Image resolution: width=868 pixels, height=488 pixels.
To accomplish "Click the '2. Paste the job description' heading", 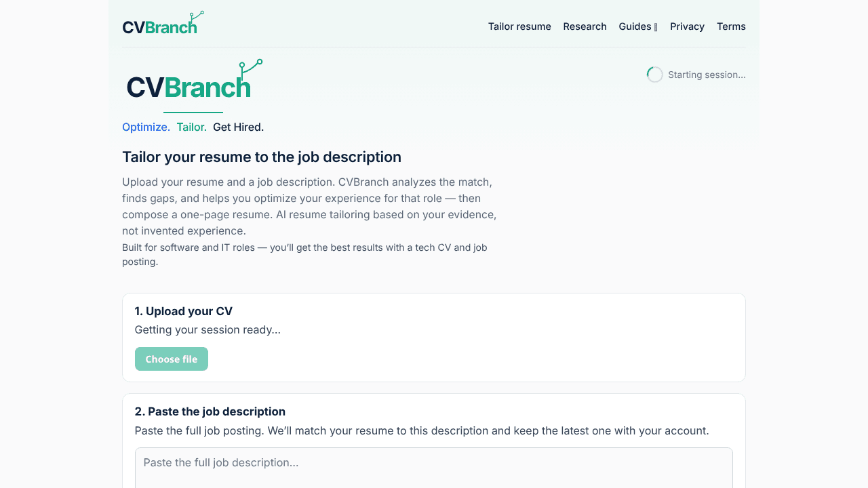I will coord(210,411).
